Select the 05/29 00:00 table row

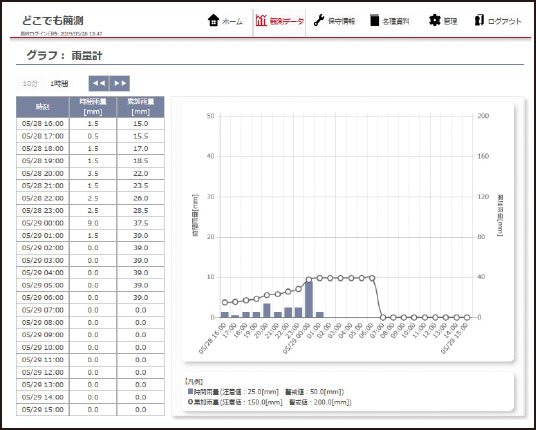(90, 223)
